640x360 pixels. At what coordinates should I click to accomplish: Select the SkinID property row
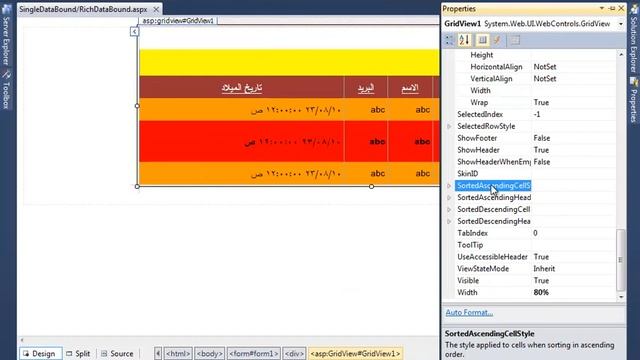coord(535,174)
